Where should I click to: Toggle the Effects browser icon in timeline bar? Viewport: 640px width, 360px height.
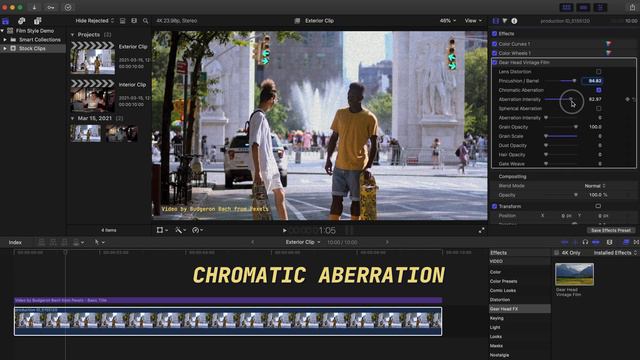(626, 242)
